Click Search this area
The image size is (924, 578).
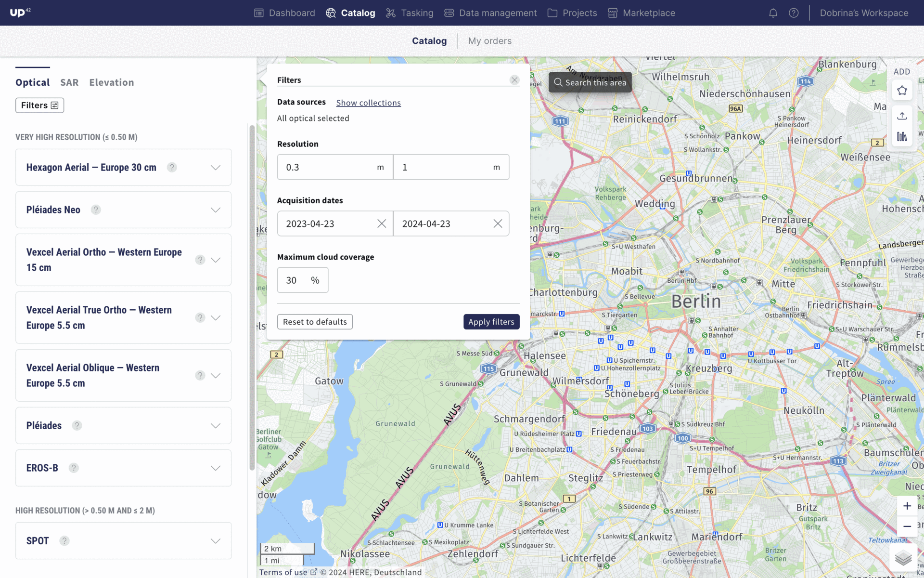590,82
